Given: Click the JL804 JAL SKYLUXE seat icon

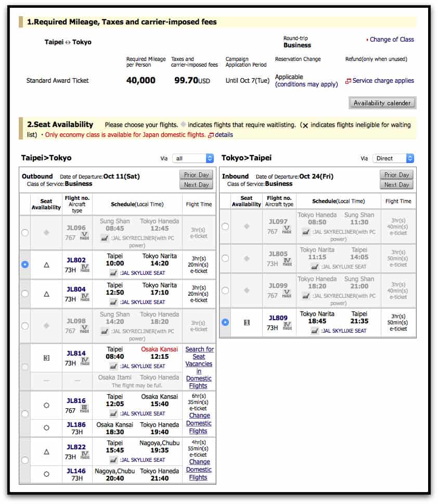Looking at the screenshot, I should tap(113, 302).
